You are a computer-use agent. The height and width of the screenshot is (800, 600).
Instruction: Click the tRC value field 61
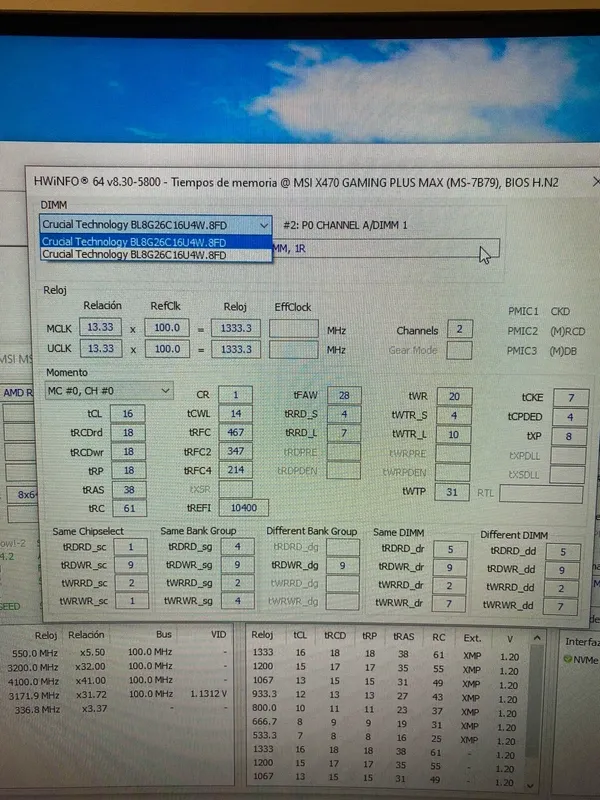click(129, 509)
